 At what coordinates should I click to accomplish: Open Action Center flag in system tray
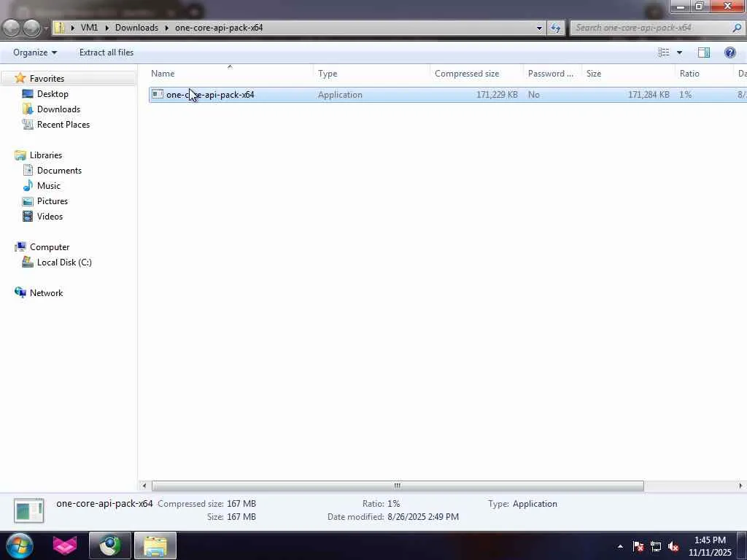(638, 547)
